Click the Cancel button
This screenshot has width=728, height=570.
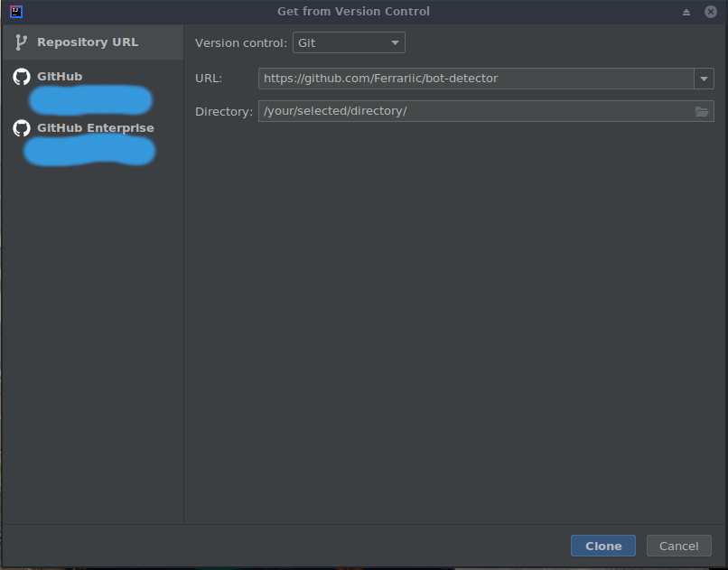coord(679,546)
